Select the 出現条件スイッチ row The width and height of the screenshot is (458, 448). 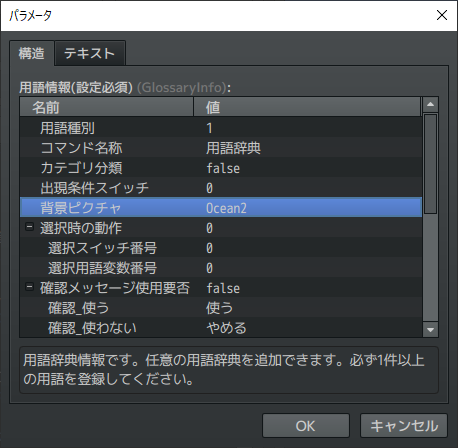[x=221, y=188]
